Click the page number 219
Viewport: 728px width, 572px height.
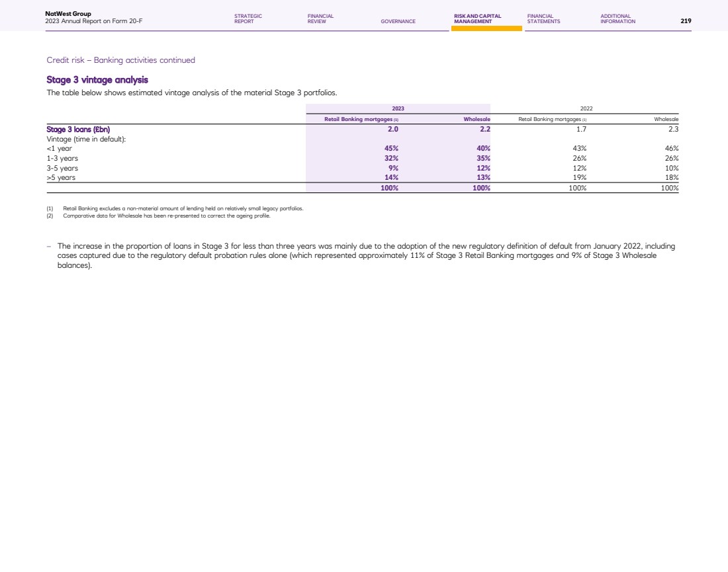tap(686, 21)
